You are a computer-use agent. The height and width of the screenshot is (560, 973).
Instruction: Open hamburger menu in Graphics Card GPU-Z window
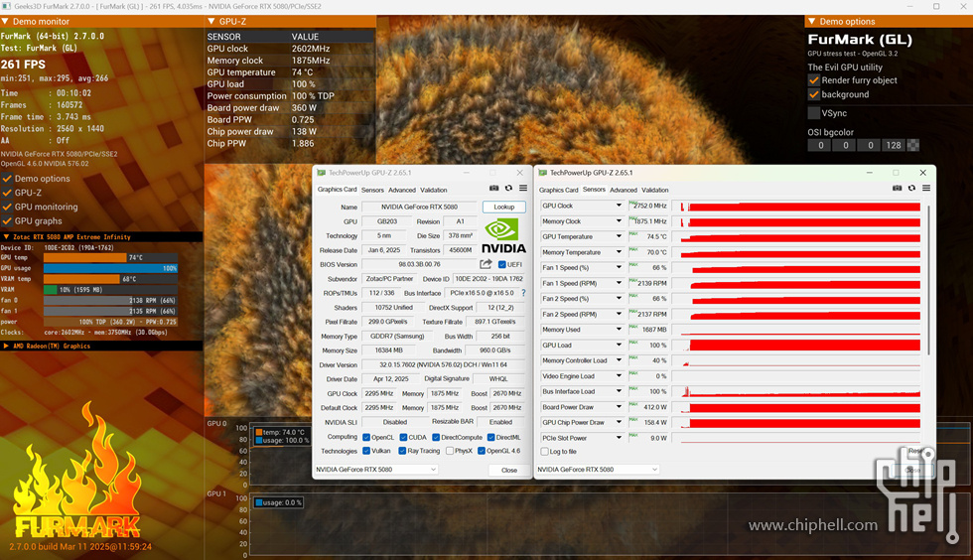[x=523, y=188]
